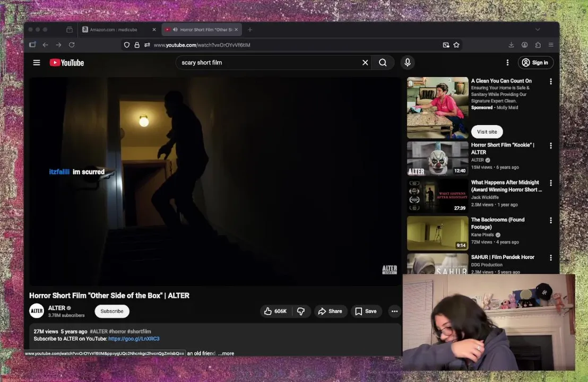Image resolution: width=588 pixels, height=382 pixels.
Task: Save video to playlist
Action: tap(366, 311)
